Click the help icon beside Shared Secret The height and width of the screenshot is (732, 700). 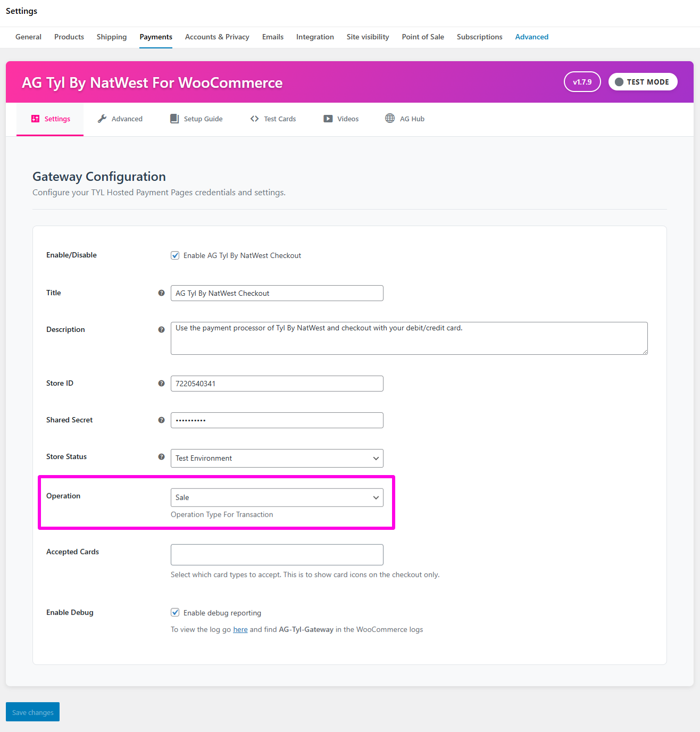tap(161, 420)
